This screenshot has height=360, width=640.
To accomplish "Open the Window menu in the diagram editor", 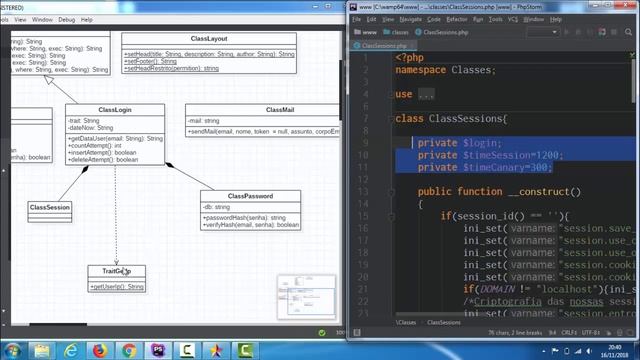I will point(42,20).
